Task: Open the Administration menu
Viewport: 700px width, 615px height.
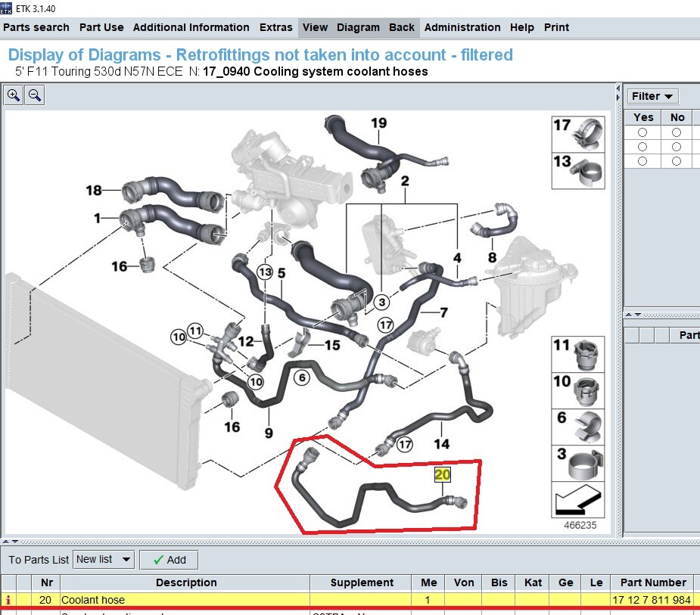Action: 462,27
